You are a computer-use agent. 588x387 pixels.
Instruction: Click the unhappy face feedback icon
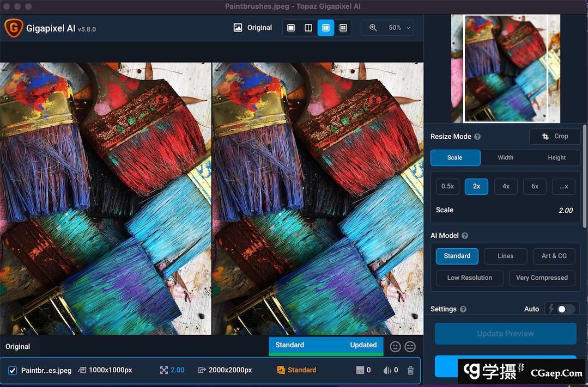click(x=410, y=347)
